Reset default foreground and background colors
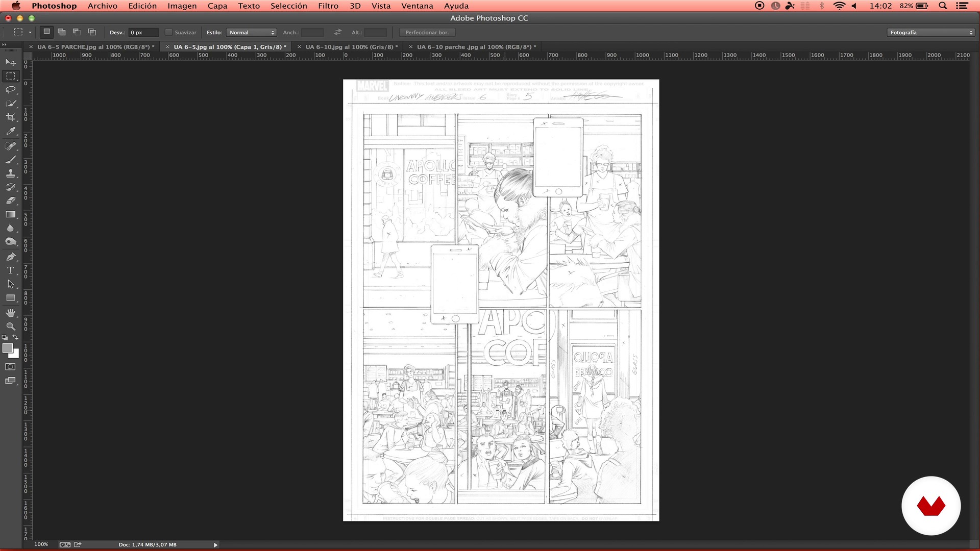The image size is (980, 551). point(5,337)
